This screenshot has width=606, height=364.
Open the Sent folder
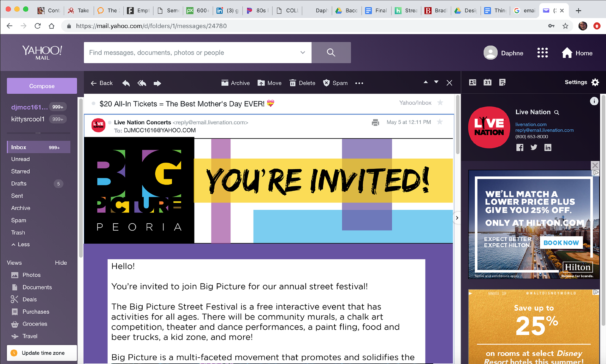(17, 196)
